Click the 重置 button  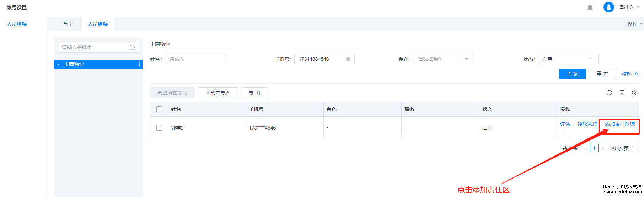tap(602, 74)
